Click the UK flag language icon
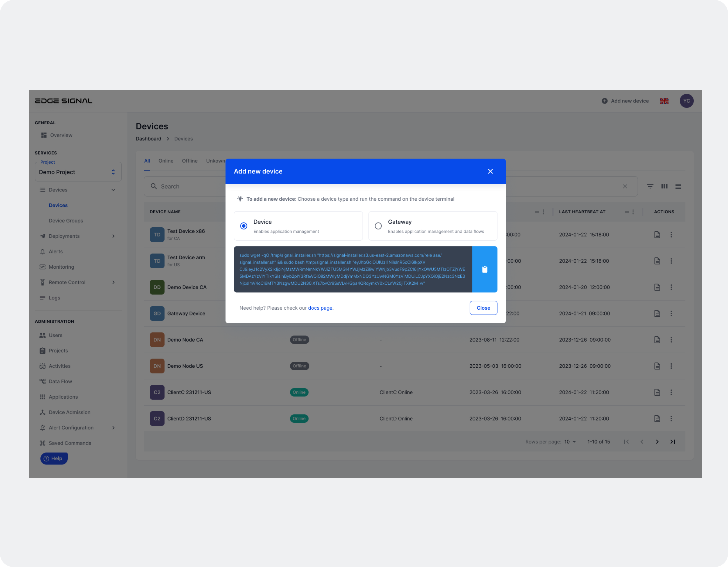 tap(664, 101)
